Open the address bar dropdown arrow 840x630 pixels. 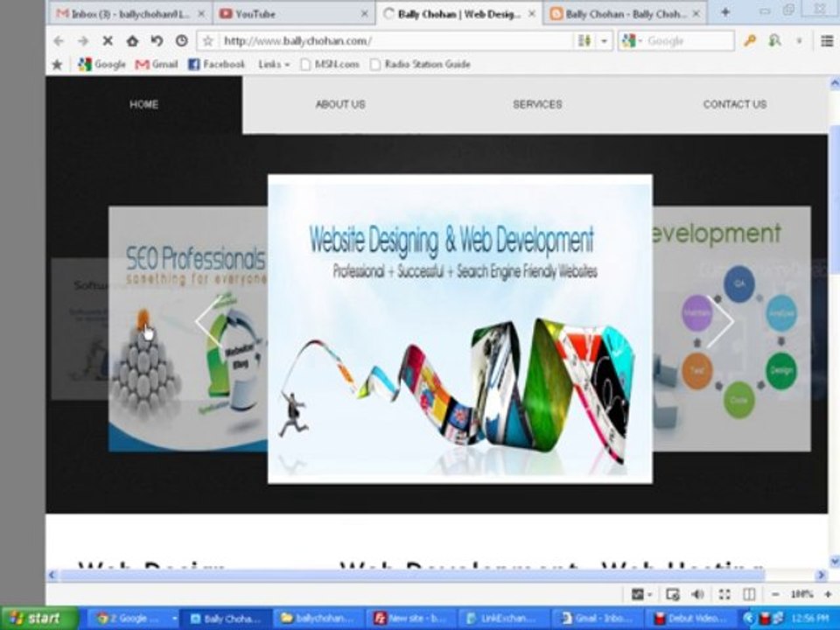pos(605,41)
